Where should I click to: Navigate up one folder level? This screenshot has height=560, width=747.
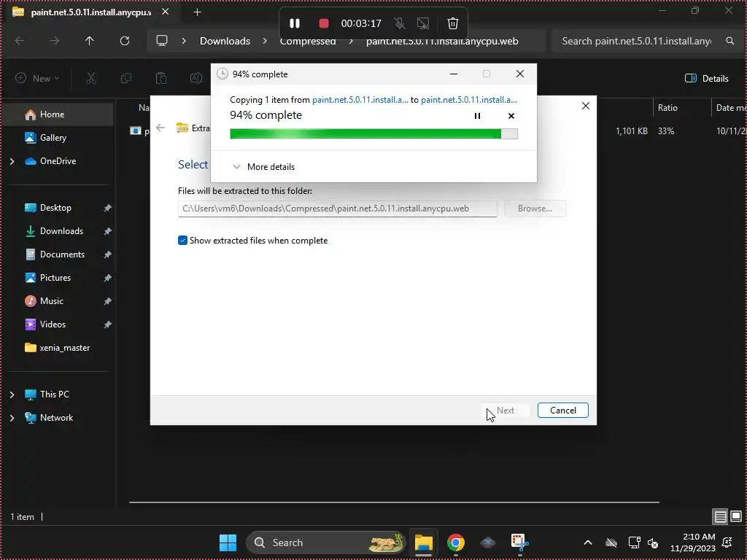tap(89, 41)
